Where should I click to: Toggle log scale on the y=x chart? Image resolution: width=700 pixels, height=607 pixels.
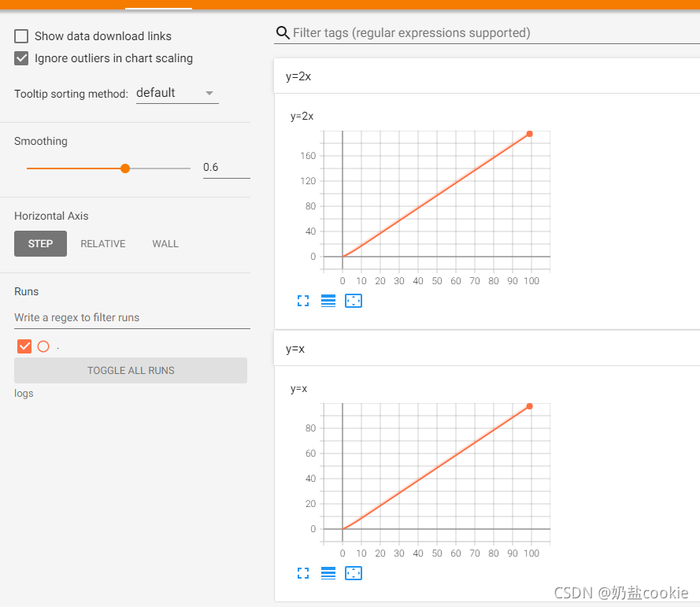coord(328,573)
